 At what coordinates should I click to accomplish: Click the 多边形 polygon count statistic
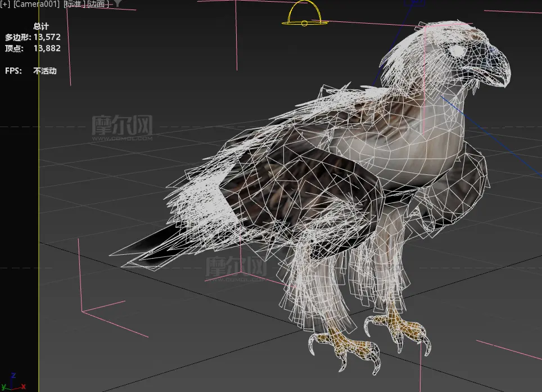click(33, 37)
